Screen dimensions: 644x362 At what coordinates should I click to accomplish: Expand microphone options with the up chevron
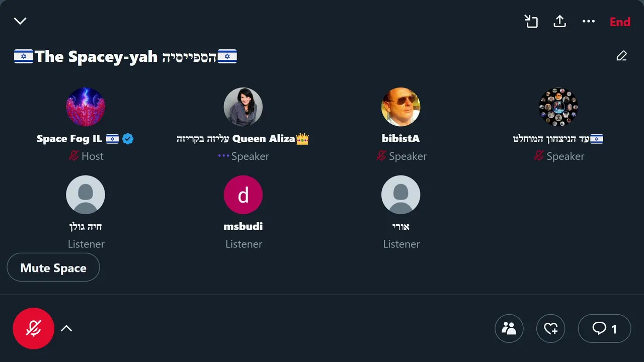[x=66, y=328]
